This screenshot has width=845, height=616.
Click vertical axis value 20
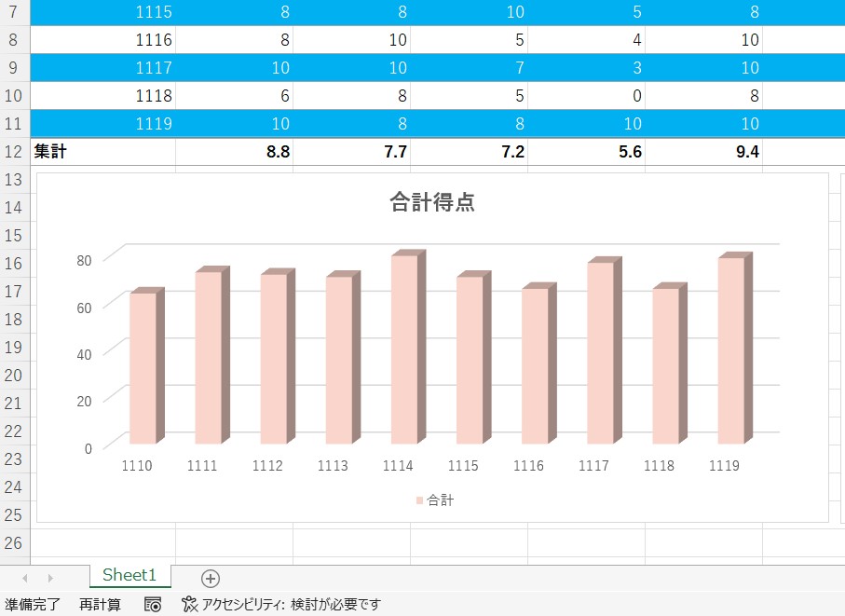(84, 401)
